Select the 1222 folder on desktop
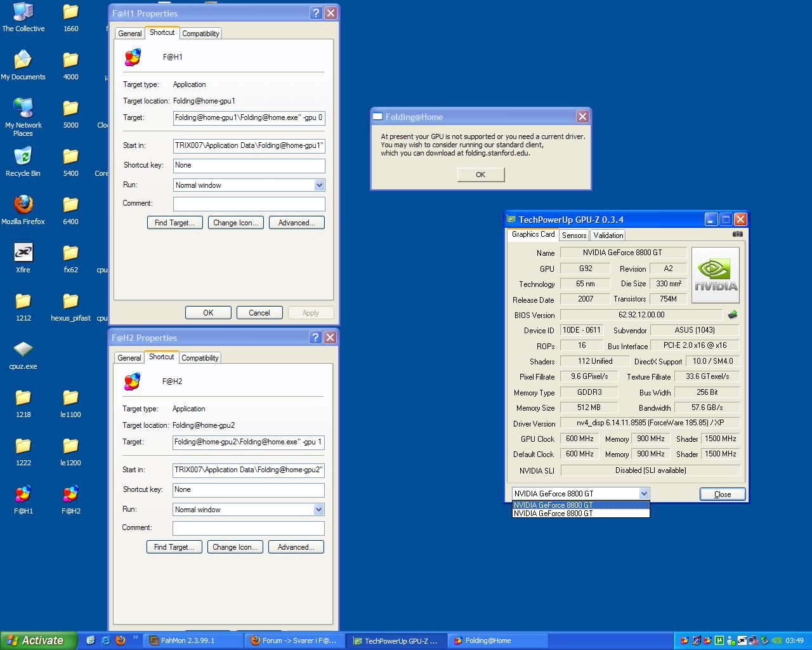812x650 pixels. pos(23,451)
